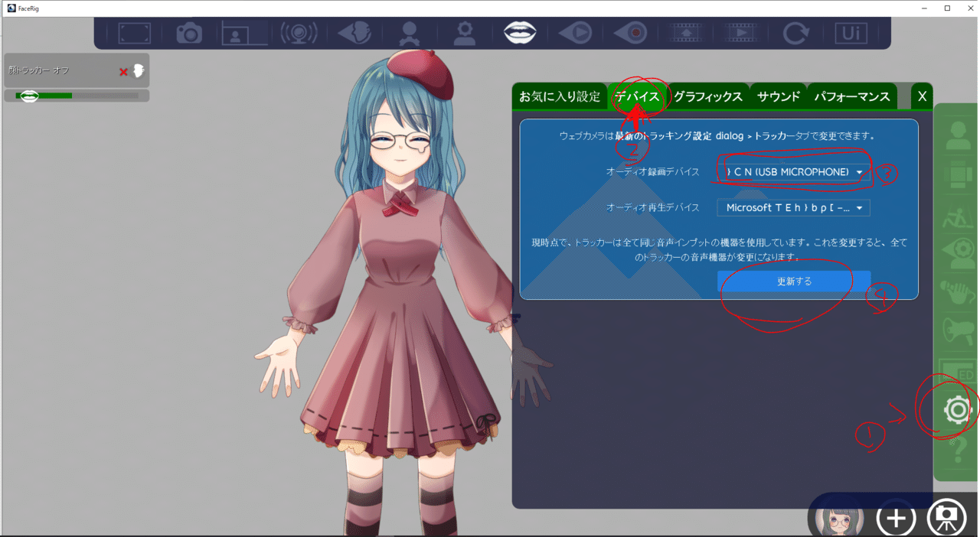Viewport: 980px width, 537px height.
Task: Click the second right sidebar icon below avatar
Action: click(x=958, y=174)
